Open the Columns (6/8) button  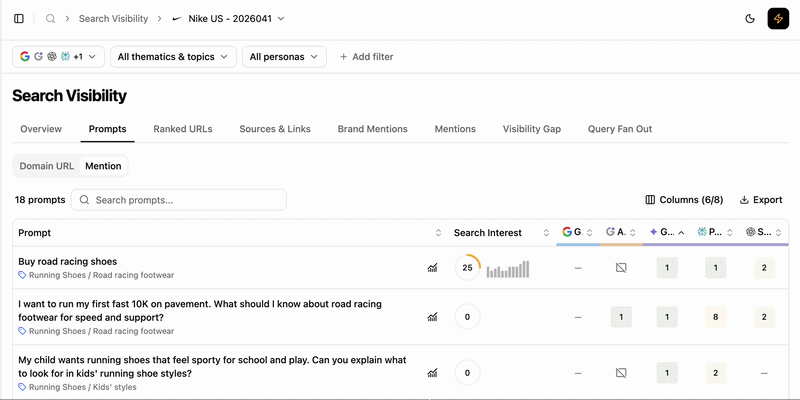(x=684, y=200)
